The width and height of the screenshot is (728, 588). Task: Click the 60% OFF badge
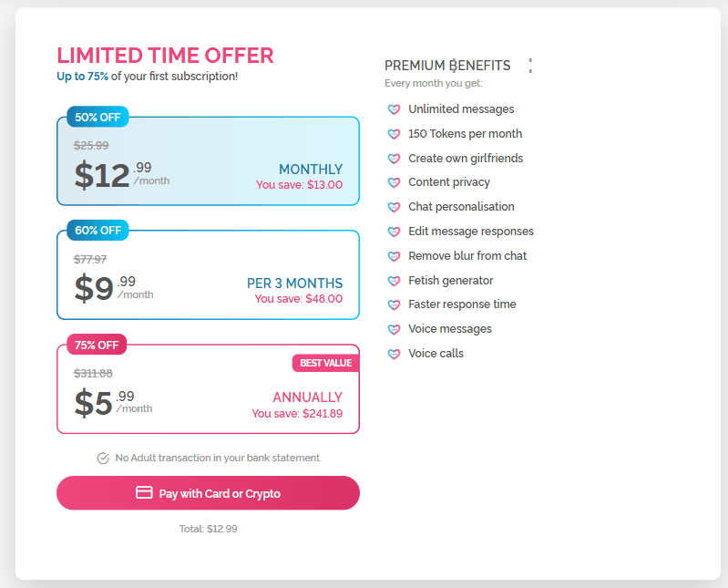97,231
